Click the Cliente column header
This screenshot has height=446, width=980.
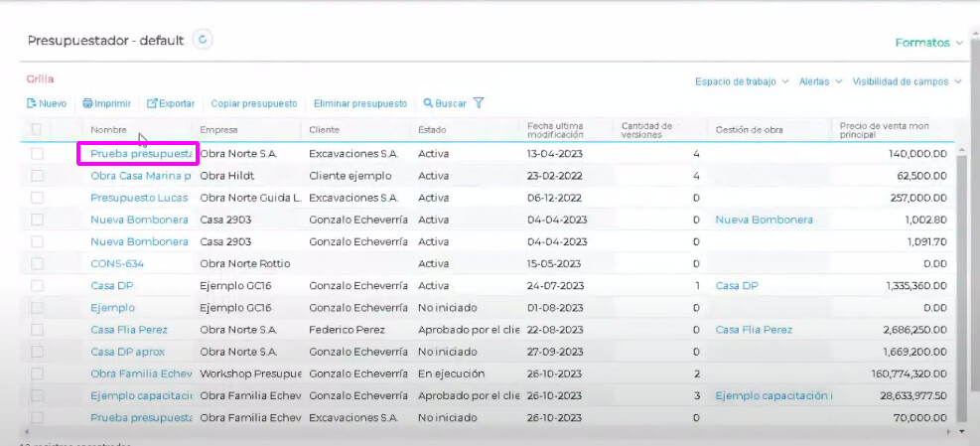(x=324, y=130)
